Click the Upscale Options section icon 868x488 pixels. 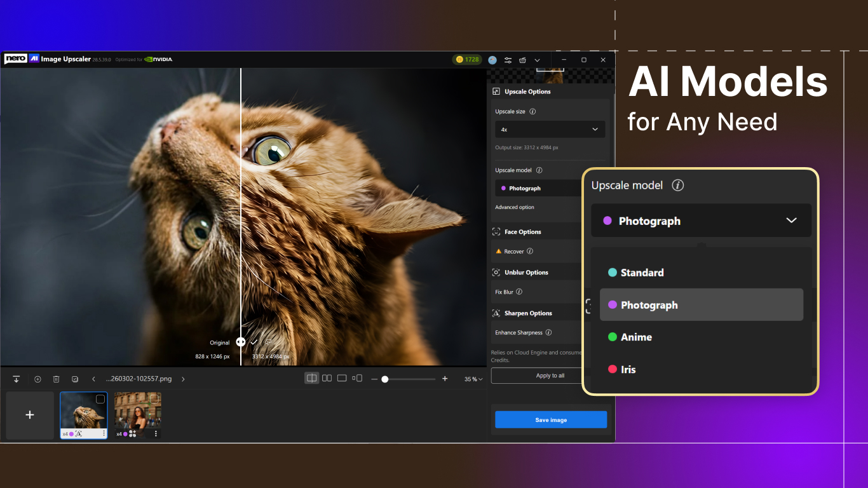pyautogui.click(x=496, y=91)
